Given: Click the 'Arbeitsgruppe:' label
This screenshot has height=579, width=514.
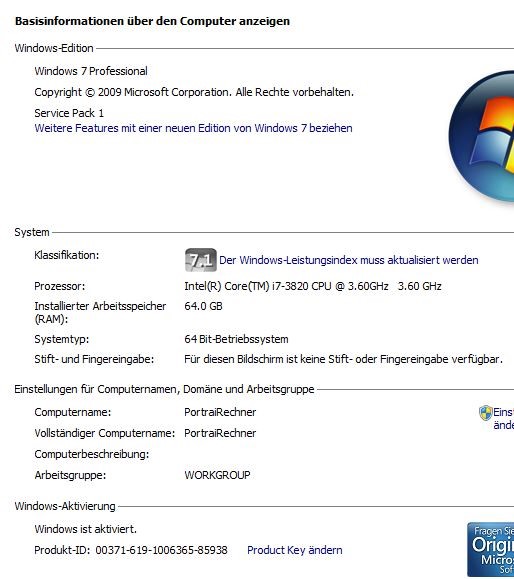Looking at the screenshot, I should [70, 475].
